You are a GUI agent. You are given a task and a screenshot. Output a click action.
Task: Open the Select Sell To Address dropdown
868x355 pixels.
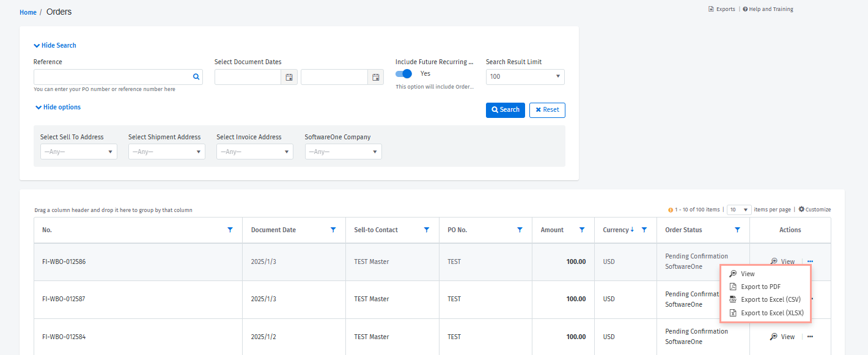click(78, 152)
